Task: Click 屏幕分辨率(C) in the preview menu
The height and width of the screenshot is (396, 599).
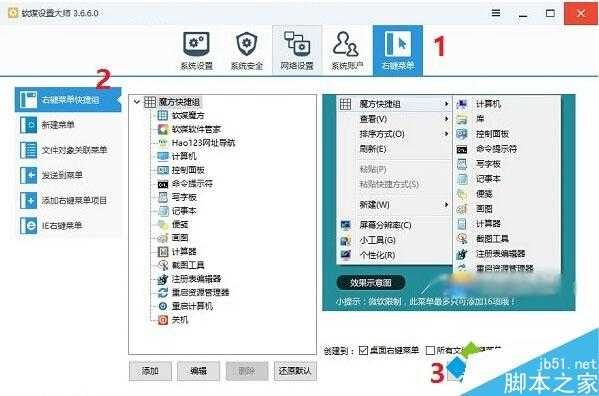Action: tap(394, 225)
